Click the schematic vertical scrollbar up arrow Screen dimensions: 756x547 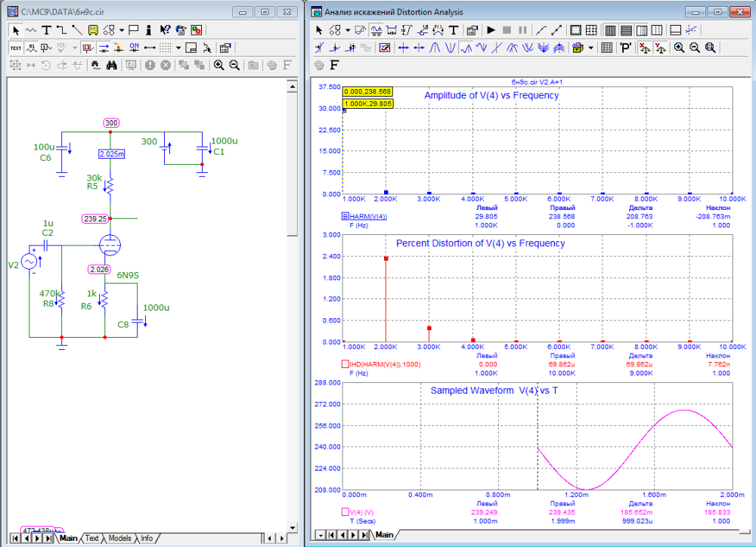click(x=292, y=87)
